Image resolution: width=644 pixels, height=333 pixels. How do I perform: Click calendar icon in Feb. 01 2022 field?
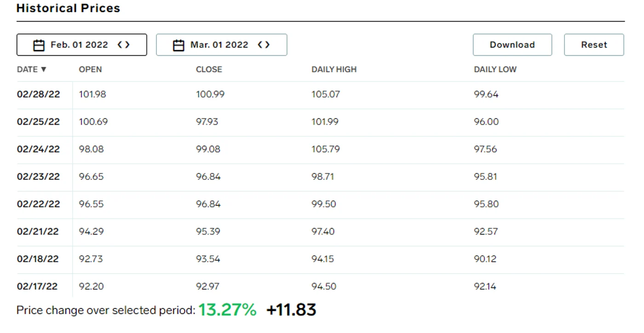[39, 45]
